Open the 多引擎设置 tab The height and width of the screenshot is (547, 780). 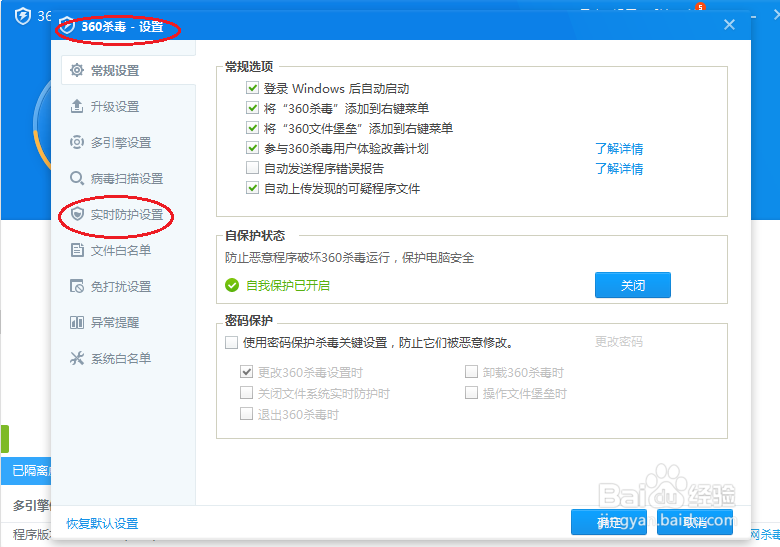[x=128, y=142]
